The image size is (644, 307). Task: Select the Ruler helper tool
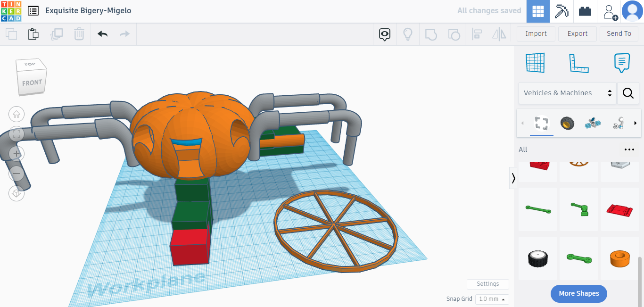[579, 63]
